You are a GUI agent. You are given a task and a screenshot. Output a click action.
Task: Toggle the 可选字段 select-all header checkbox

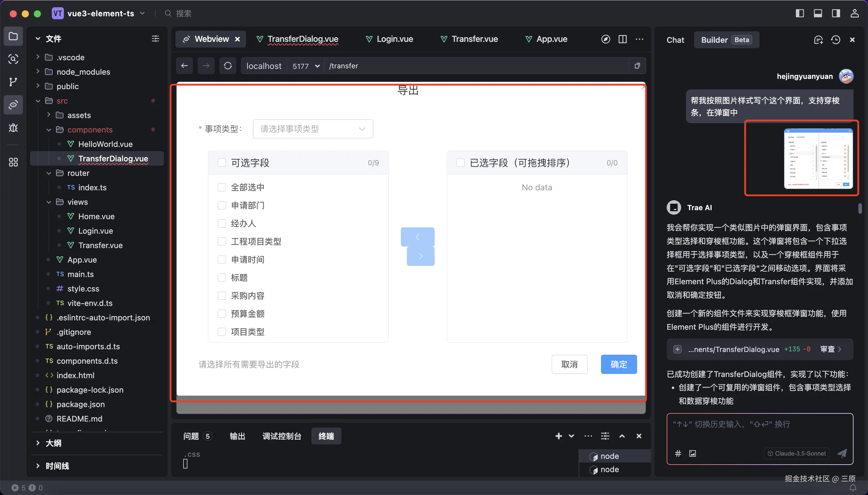[x=222, y=163]
